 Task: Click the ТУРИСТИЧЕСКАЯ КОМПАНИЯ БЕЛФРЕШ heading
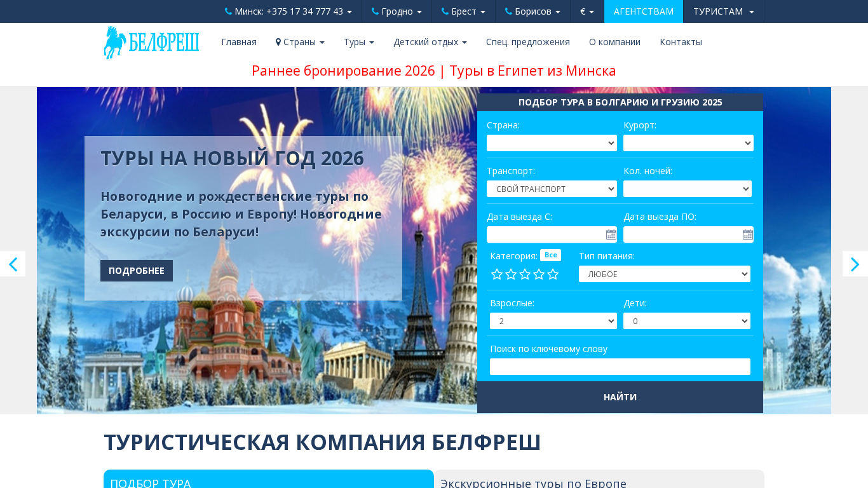point(322,442)
